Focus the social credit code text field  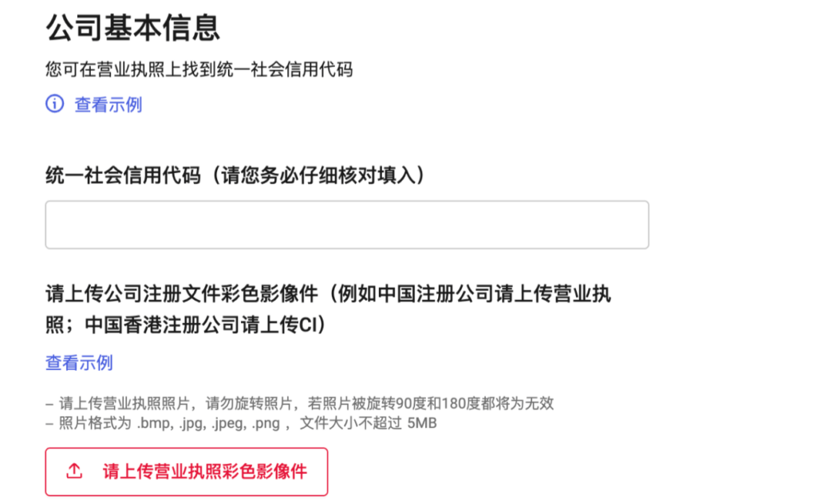(x=347, y=224)
